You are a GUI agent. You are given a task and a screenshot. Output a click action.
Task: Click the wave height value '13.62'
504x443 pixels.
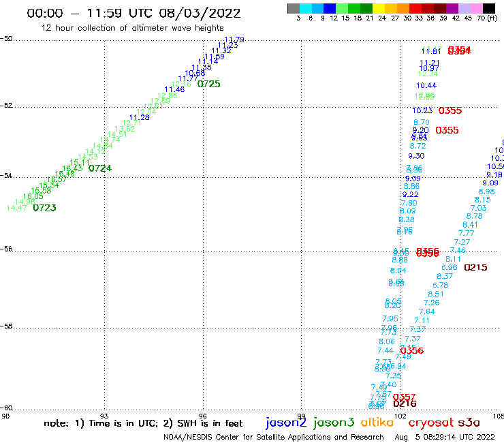[125, 129]
